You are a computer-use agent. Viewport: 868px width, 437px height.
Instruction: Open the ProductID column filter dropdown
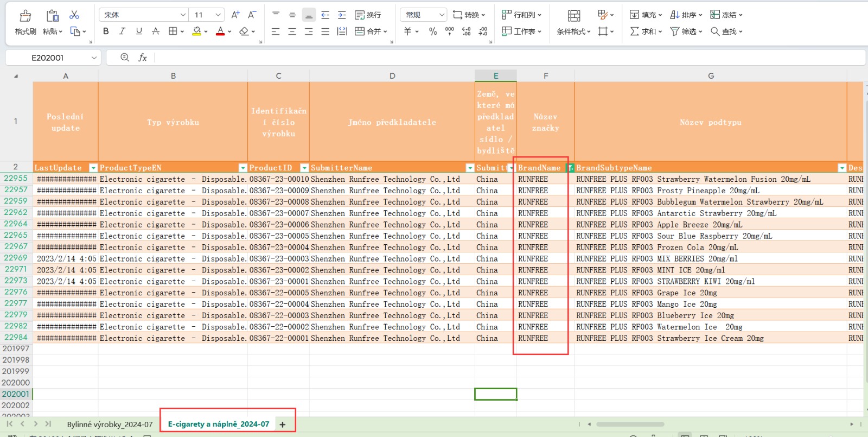tap(304, 168)
